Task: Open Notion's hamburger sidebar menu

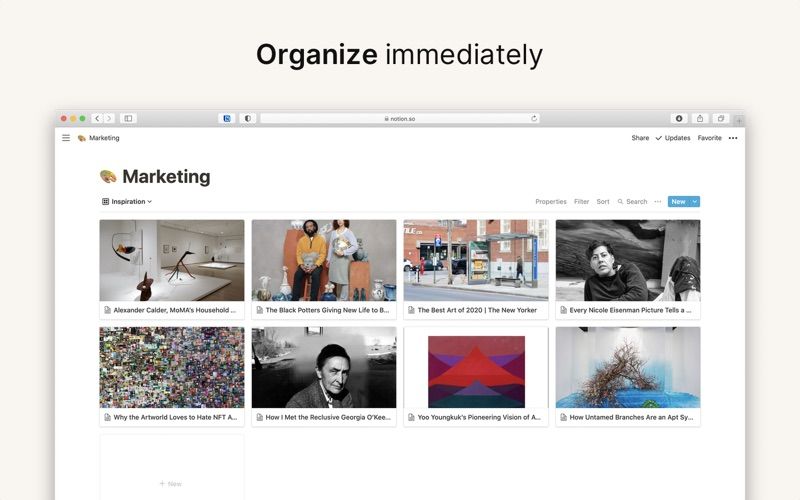Action: [66, 138]
